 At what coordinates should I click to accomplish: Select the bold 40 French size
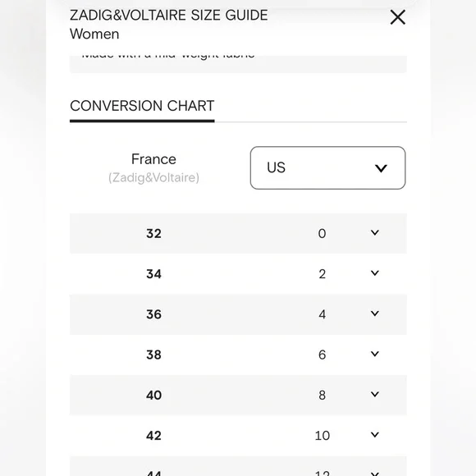coord(153,396)
